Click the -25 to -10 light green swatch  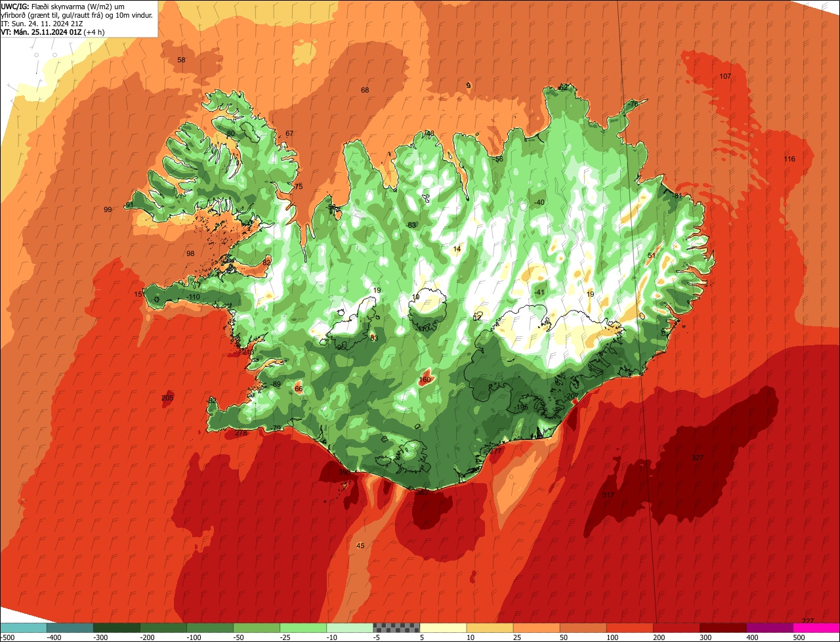(303, 627)
